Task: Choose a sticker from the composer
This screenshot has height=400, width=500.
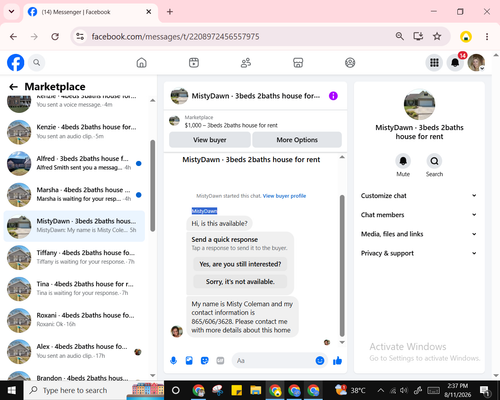Action: [205, 360]
